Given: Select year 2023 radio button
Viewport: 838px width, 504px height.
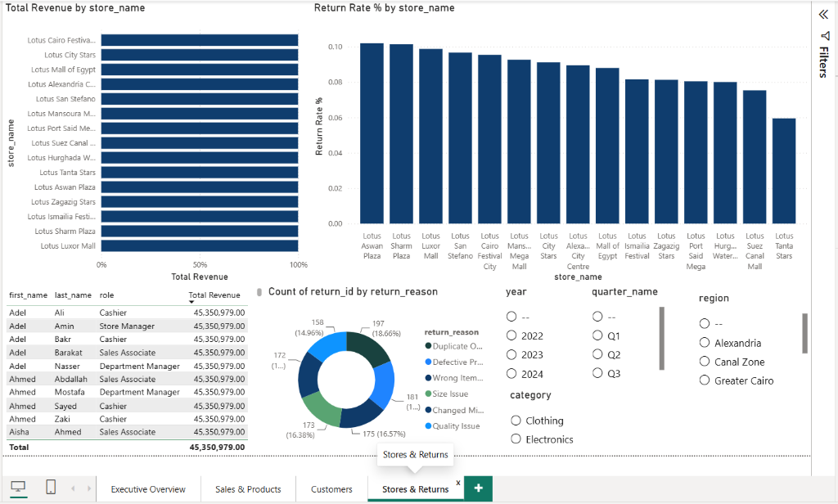Looking at the screenshot, I should tap(511, 355).
